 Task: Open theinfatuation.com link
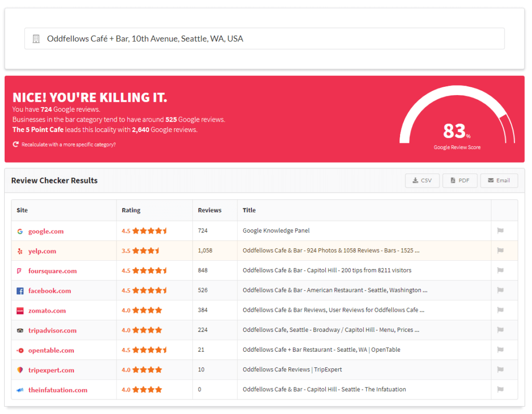[x=58, y=390]
